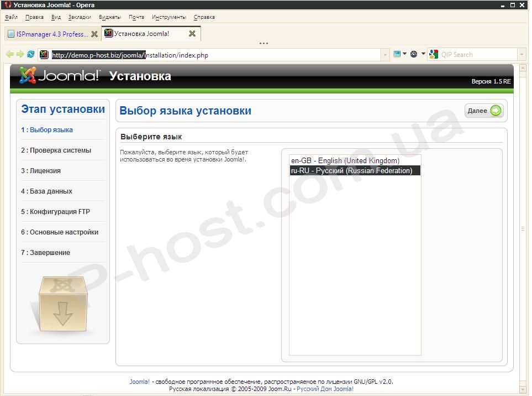Image resolution: width=532 pixels, height=396 pixels.
Task: Click the Joomla! logo in header
Action: [59, 75]
